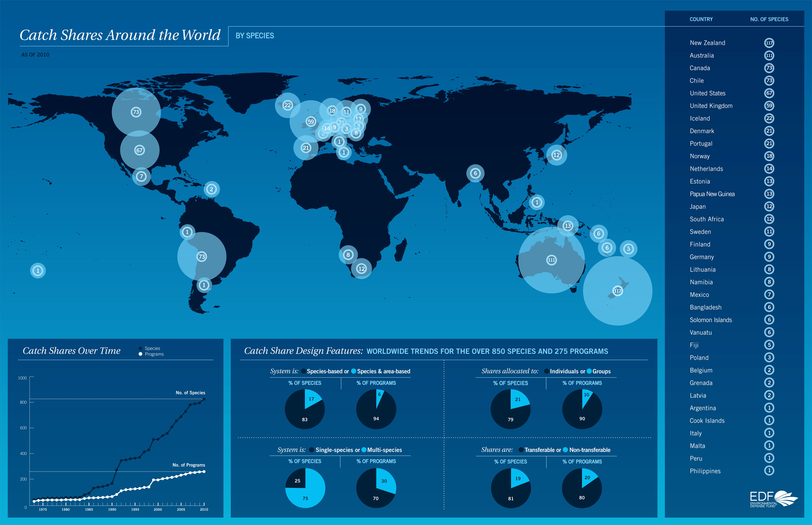Click the white Programs legend dot
812x525 pixels.
[140, 354]
